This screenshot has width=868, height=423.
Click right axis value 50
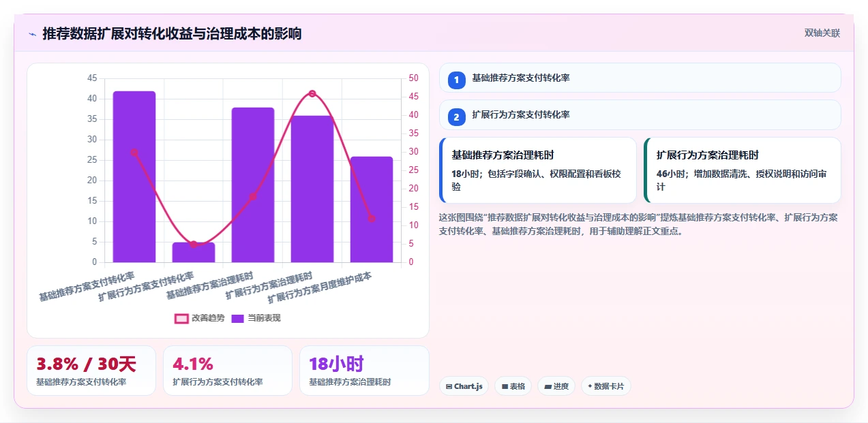[413, 78]
